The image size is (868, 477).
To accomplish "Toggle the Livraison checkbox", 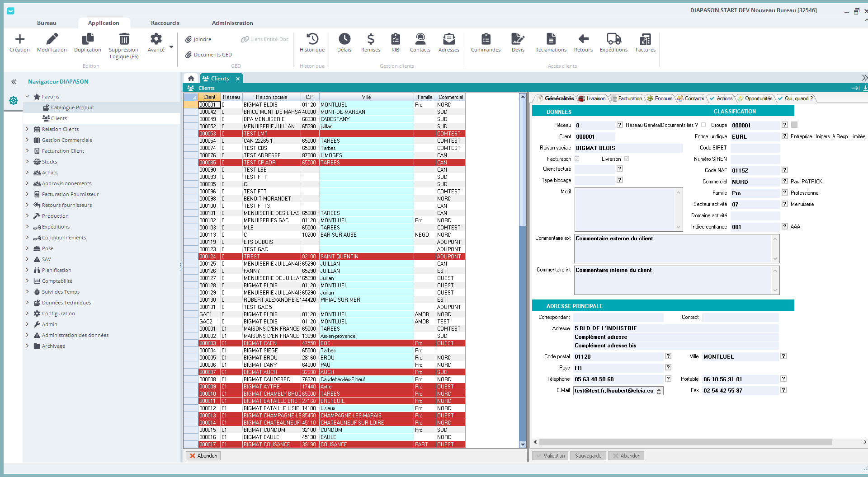I will [x=627, y=159].
